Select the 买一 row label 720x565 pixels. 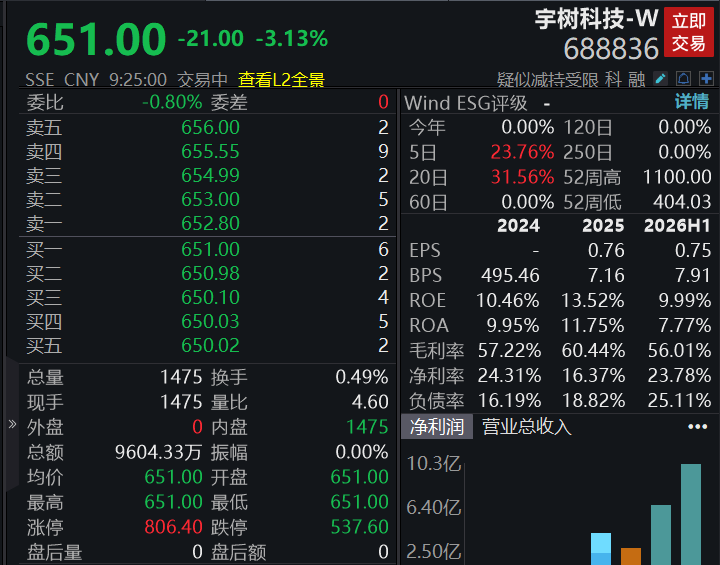coord(44,250)
